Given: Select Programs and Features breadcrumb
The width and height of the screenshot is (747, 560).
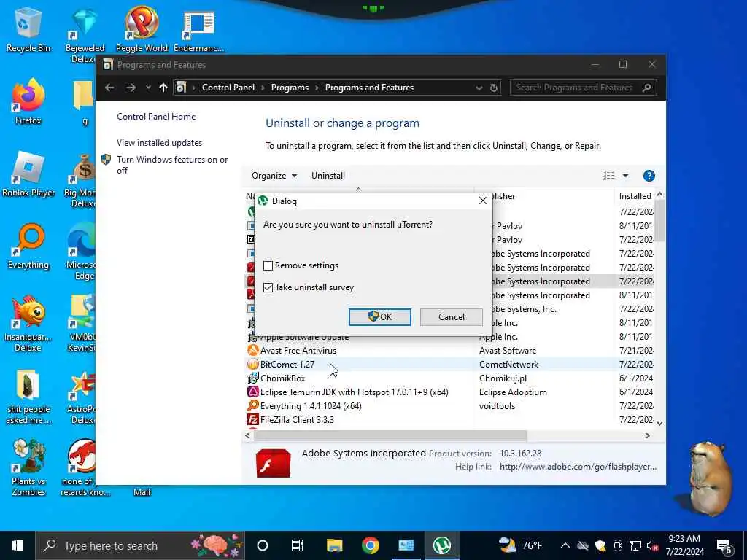Looking at the screenshot, I should click(x=369, y=87).
